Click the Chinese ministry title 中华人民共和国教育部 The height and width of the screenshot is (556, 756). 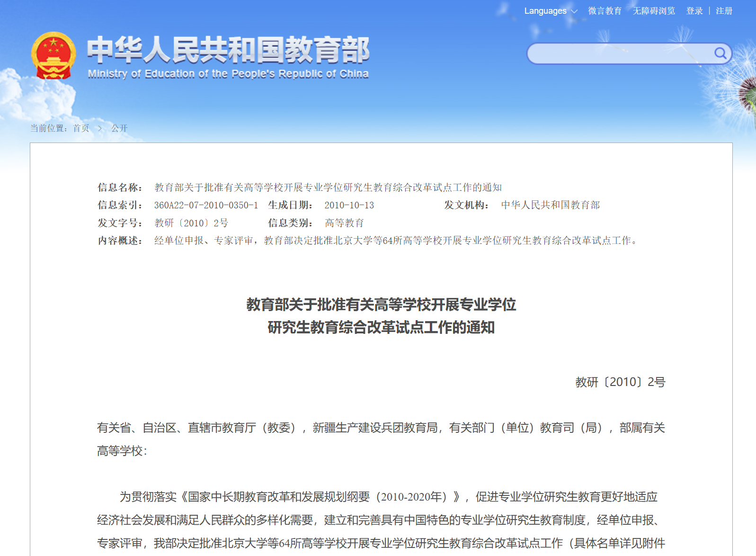[x=228, y=50]
